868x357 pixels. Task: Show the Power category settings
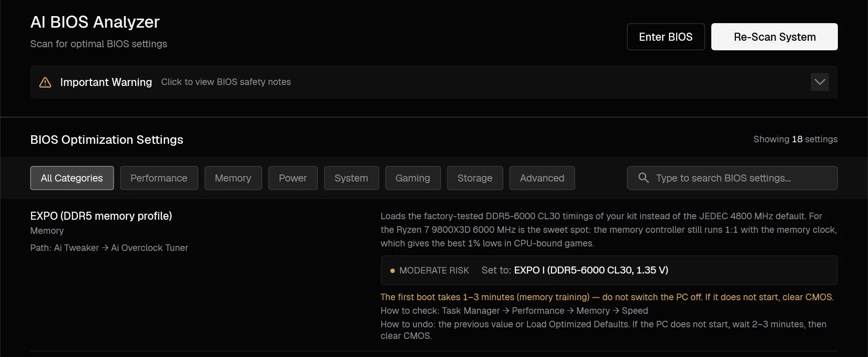(293, 178)
